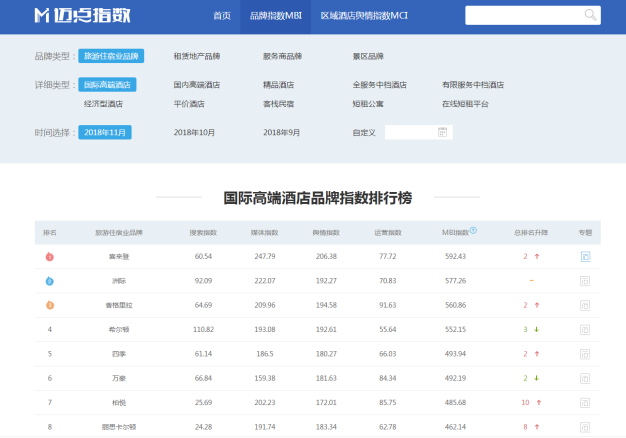This screenshot has height=438, width=626.
Task: Pick 在线短租平台 detail type
Action: click(466, 104)
